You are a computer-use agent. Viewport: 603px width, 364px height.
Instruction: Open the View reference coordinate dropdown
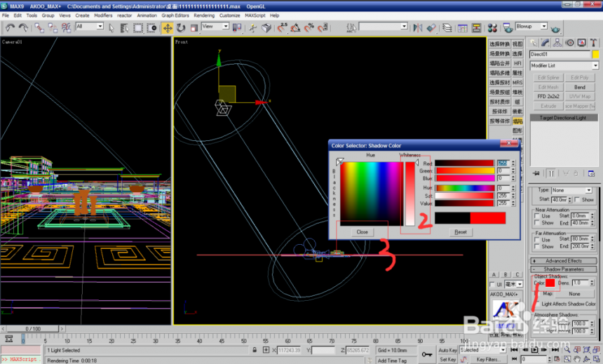pos(215,26)
